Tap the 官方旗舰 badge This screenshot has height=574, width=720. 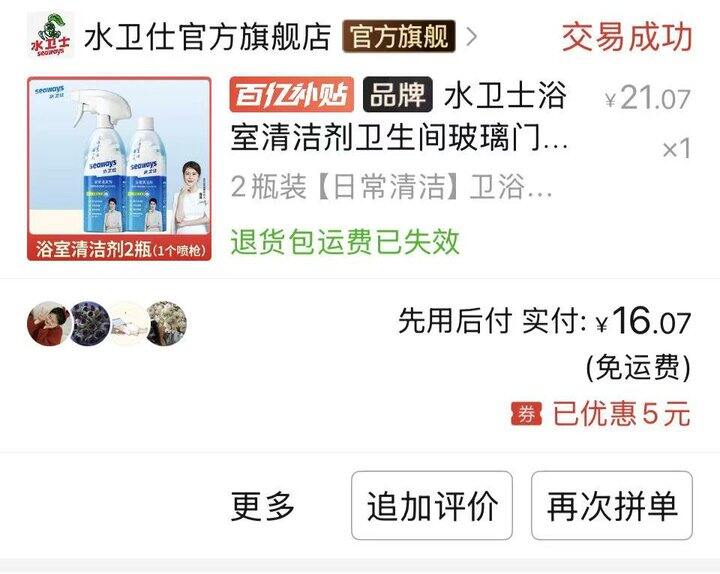point(399,36)
